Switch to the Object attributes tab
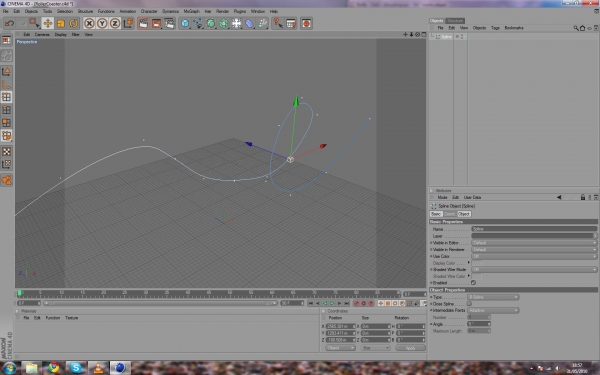 pos(464,214)
